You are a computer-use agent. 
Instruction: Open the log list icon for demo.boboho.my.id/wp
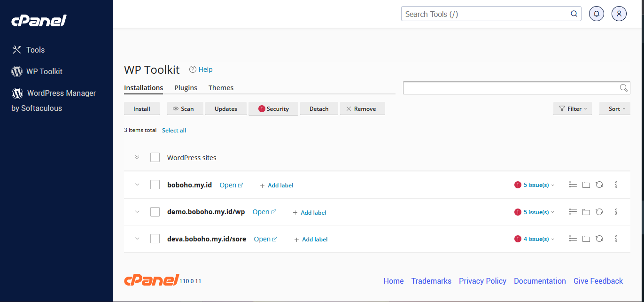point(573,212)
